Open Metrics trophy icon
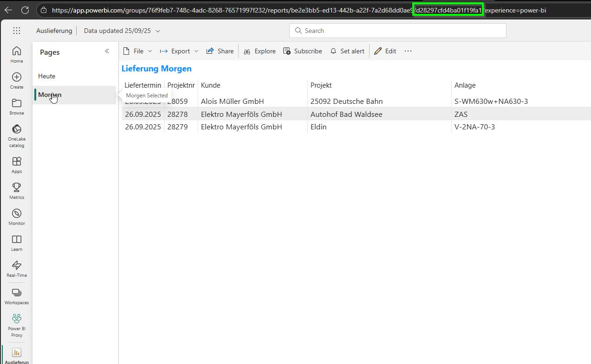 coord(17,191)
